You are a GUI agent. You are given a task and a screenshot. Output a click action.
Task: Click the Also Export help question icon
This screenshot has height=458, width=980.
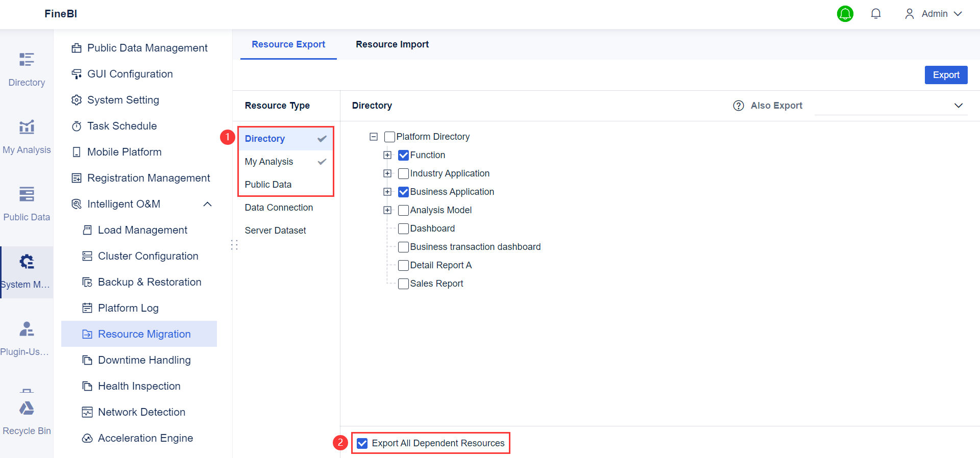point(739,106)
